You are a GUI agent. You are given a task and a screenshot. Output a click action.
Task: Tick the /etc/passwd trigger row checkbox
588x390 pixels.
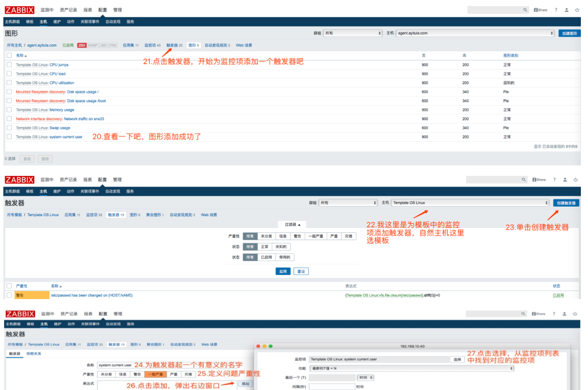[x=9, y=295]
